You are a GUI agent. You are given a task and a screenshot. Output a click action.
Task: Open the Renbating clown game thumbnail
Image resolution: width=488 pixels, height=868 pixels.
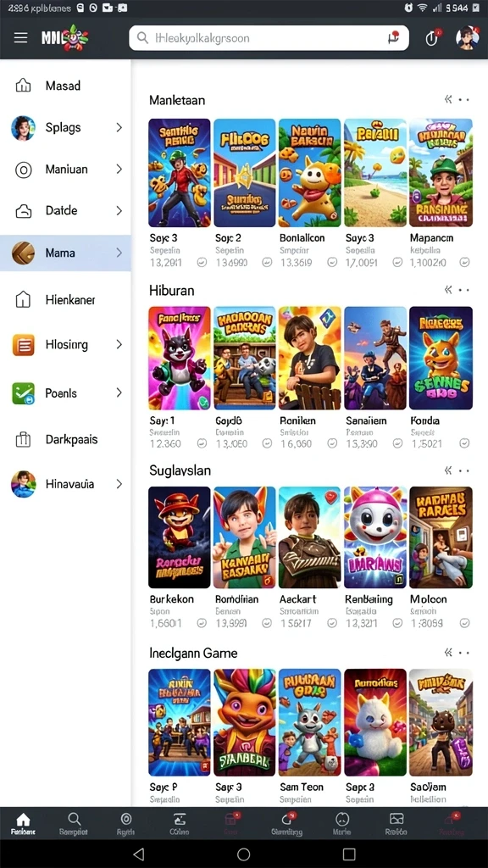pyautogui.click(x=375, y=537)
